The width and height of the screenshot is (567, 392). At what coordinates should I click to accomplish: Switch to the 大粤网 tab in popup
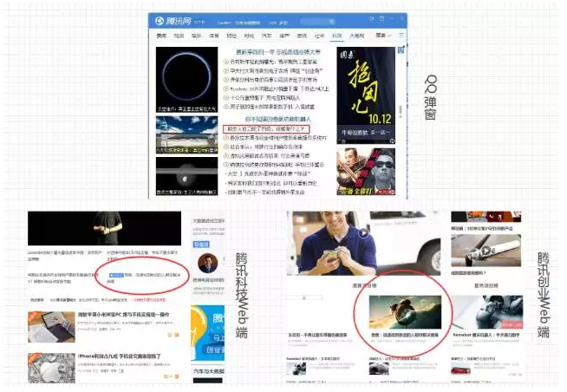(356, 36)
